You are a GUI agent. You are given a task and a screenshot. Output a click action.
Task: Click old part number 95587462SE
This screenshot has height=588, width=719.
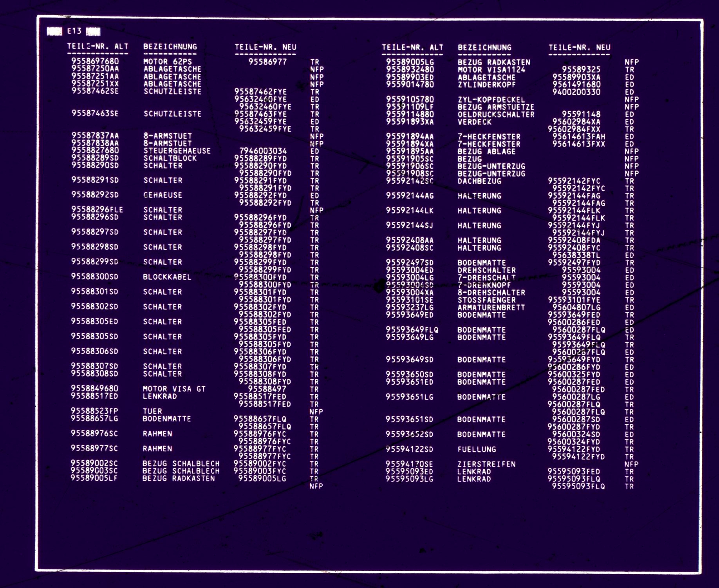point(95,91)
